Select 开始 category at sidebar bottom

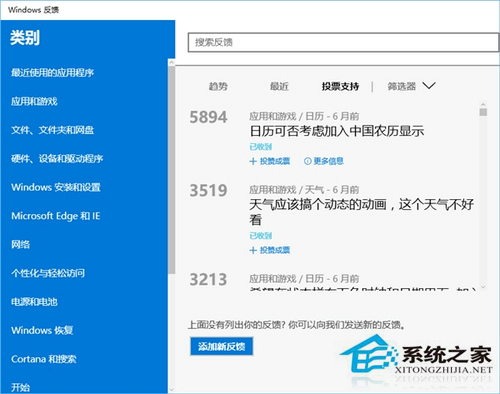(x=20, y=387)
